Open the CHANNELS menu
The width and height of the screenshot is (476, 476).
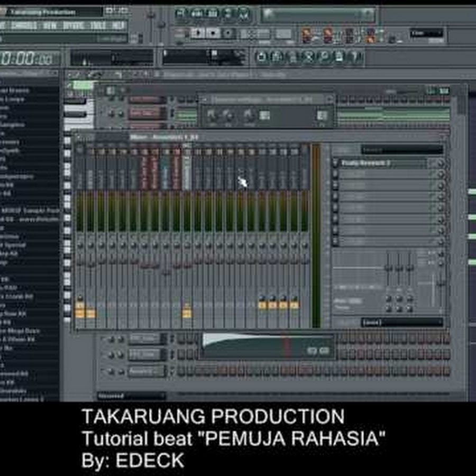click(x=24, y=25)
